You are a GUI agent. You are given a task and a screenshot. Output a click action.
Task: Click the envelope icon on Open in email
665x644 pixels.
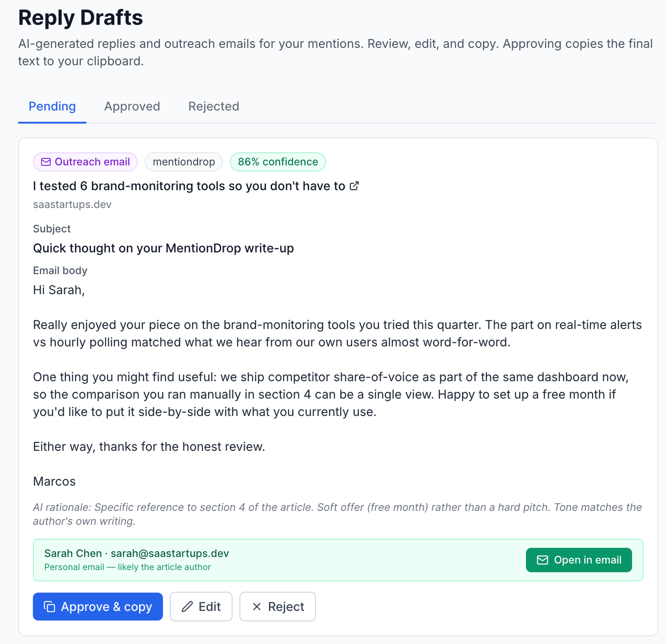(542, 560)
